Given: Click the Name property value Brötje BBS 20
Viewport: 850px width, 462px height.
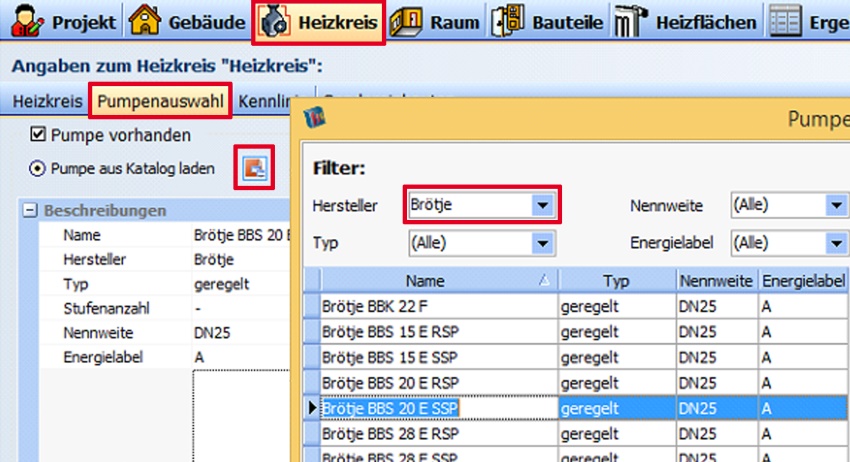Looking at the screenshot, I should [241, 235].
